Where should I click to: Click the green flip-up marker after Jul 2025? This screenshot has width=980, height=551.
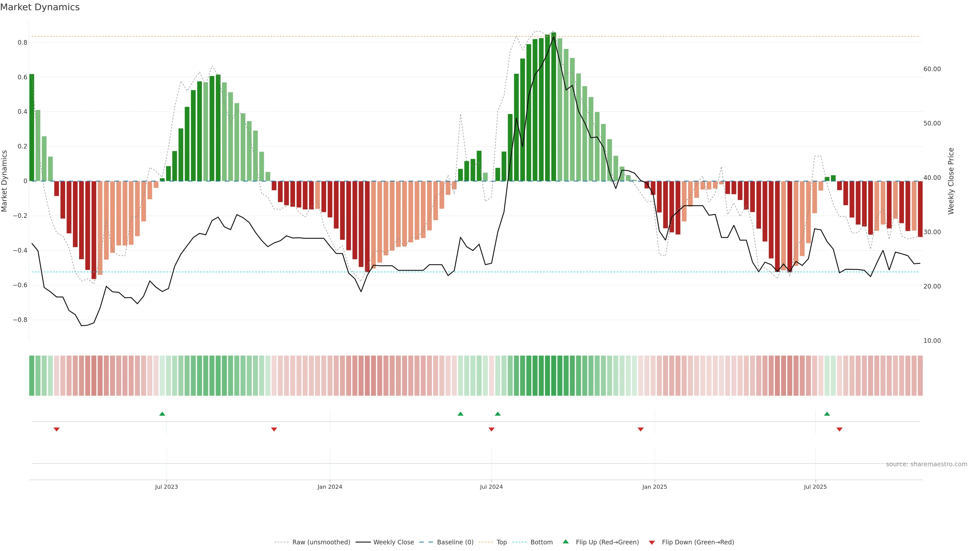827,414
